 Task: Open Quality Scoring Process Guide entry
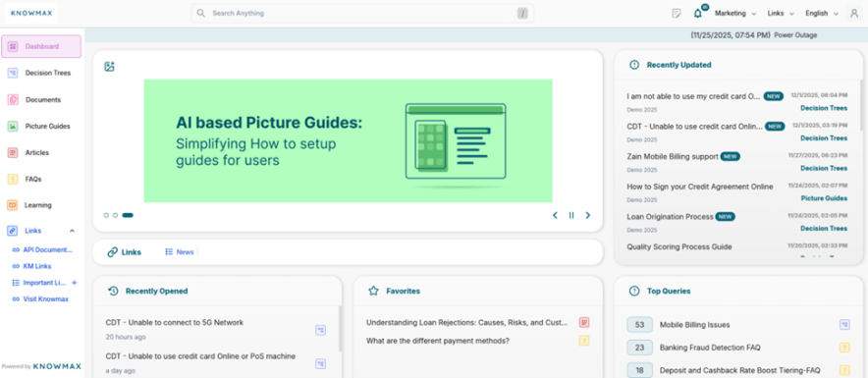click(x=679, y=246)
